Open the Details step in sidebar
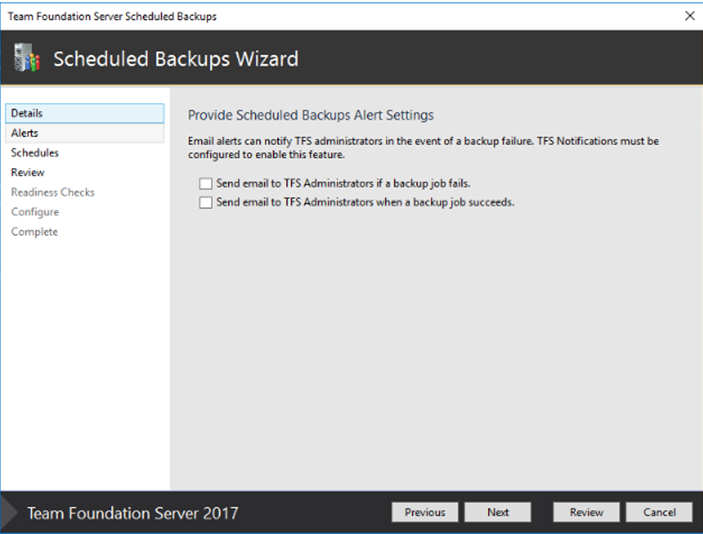Image resolution: width=703 pixels, height=534 pixels. pyautogui.click(x=27, y=113)
